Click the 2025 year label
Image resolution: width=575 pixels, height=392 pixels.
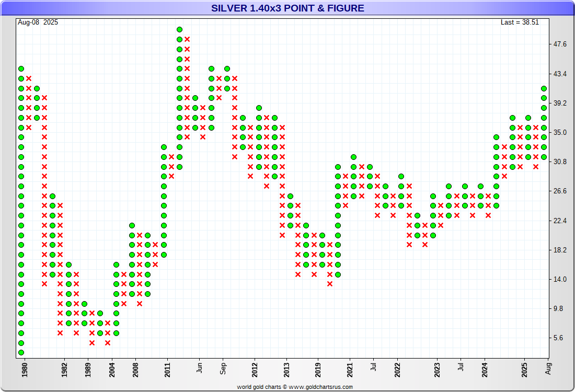pyautogui.click(x=524, y=370)
